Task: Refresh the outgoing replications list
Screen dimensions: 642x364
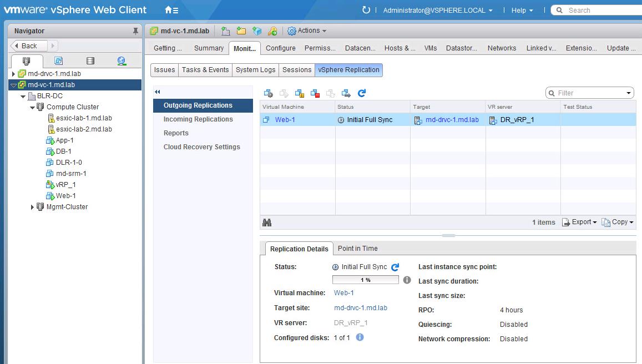Action: pos(362,93)
